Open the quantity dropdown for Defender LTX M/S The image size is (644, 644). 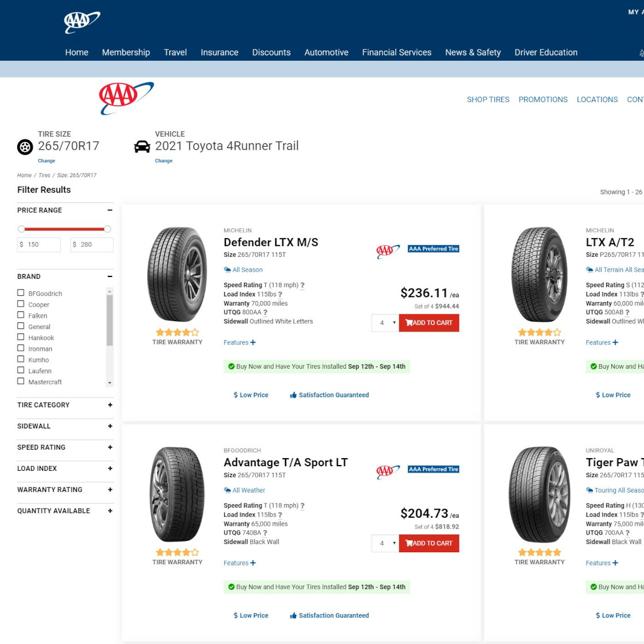(385, 323)
